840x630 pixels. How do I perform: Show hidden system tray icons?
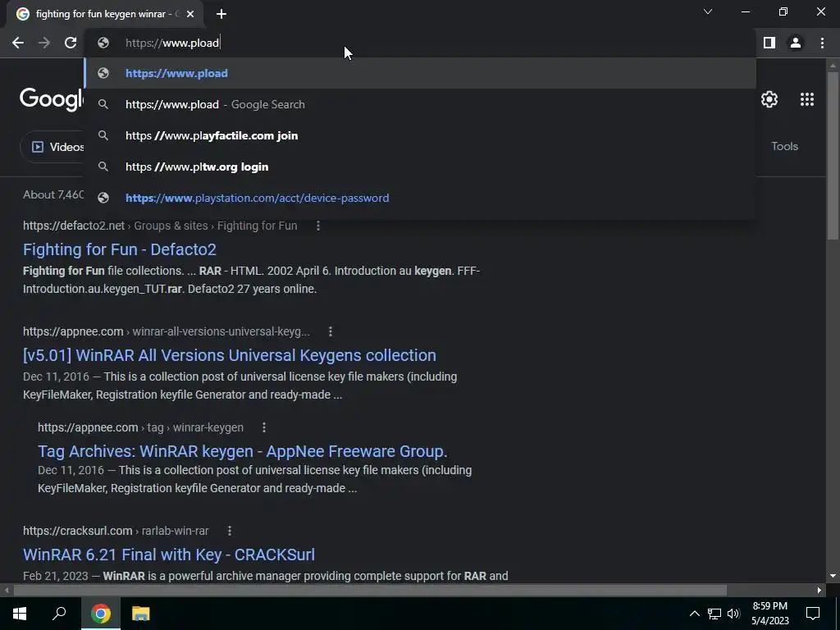(694, 614)
